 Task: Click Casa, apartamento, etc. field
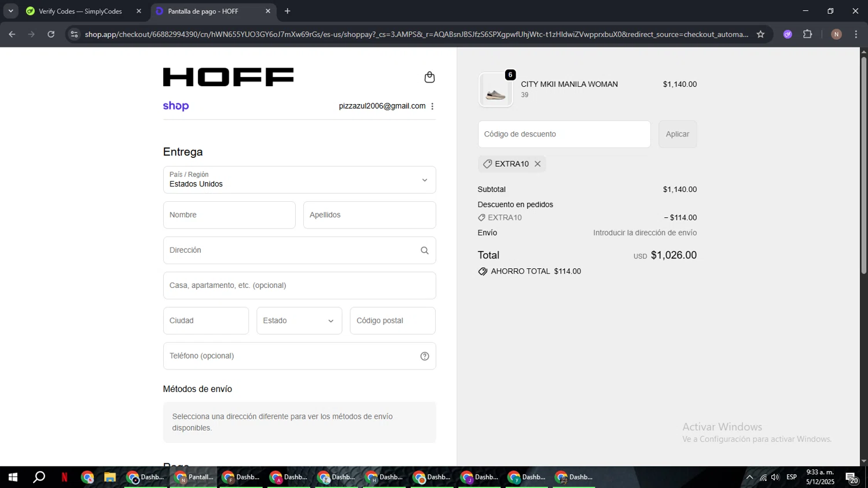tap(299, 286)
